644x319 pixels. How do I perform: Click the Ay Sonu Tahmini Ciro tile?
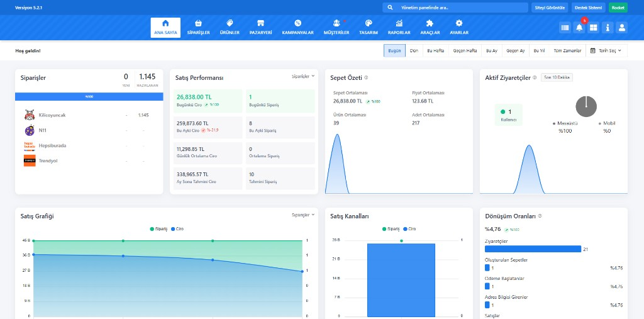pyautogui.click(x=208, y=178)
